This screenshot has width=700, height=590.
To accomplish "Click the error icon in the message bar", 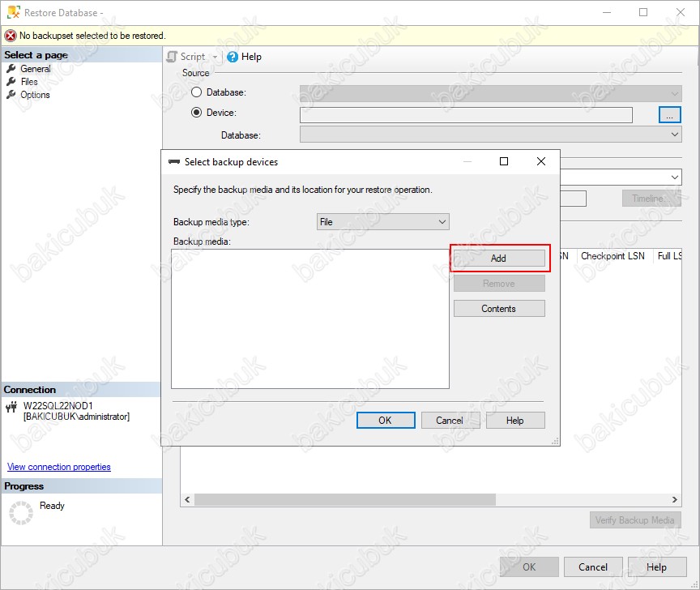I will pyautogui.click(x=11, y=36).
